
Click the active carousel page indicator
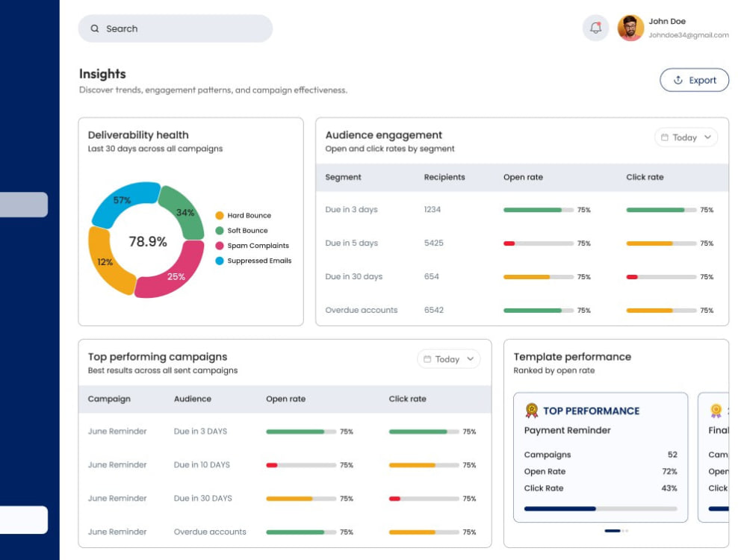pyautogui.click(x=613, y=530)
